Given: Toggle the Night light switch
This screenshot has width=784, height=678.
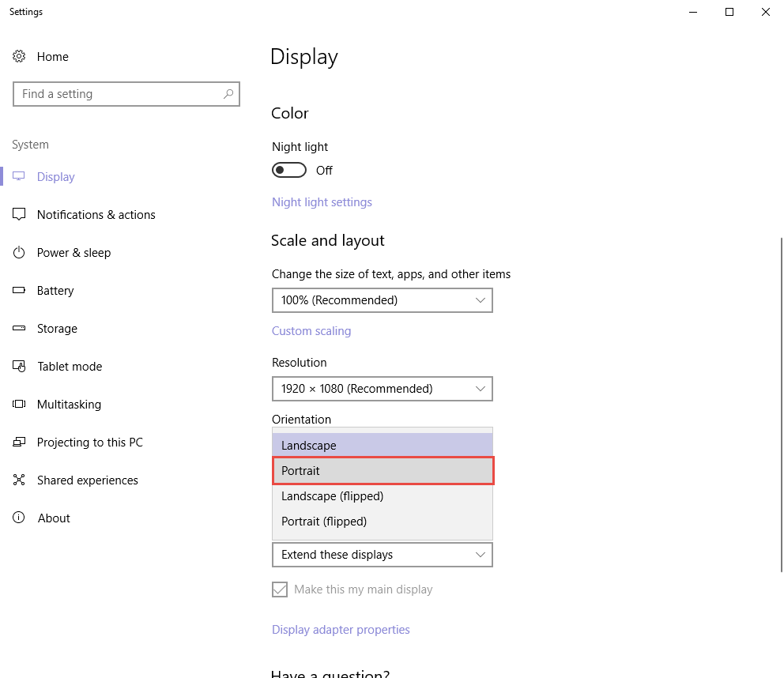Looking at the screenshot, I should pos(289,170).
